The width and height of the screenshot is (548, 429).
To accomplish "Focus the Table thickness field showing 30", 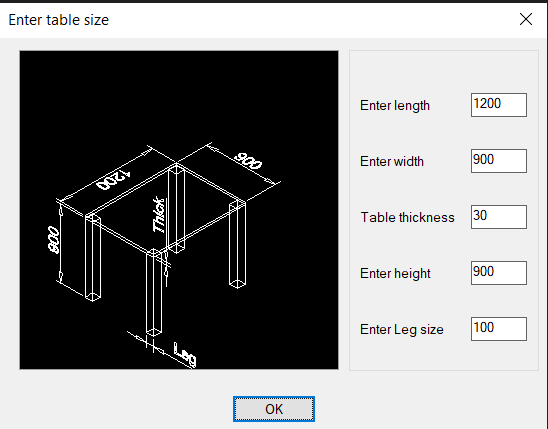I will point(499,217).
